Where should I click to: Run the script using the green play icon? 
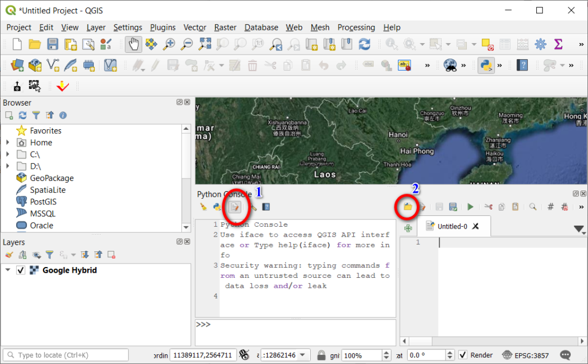[470, 207]
